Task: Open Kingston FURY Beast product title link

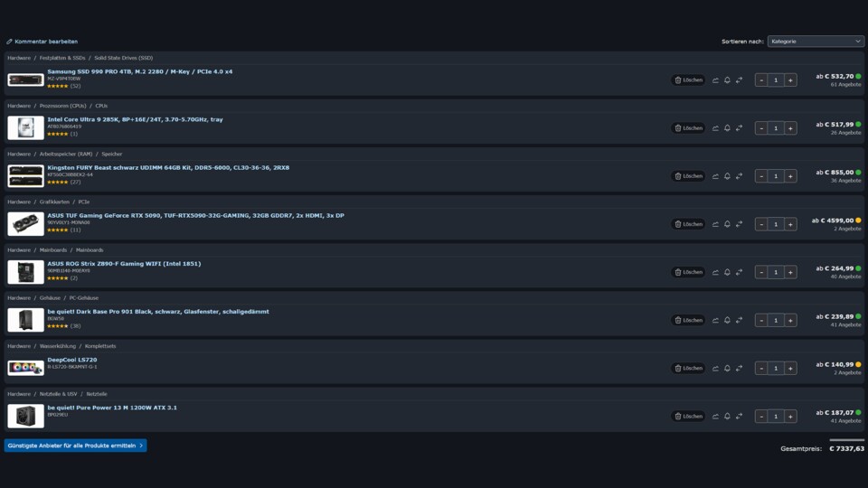Action: tap(168, 168)
